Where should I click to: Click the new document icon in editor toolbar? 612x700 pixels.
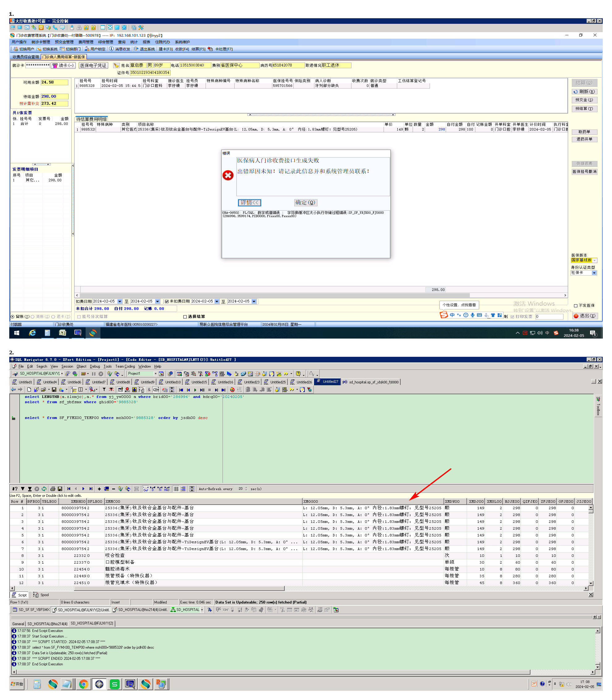pyautogui.click(x=29, y=390)
